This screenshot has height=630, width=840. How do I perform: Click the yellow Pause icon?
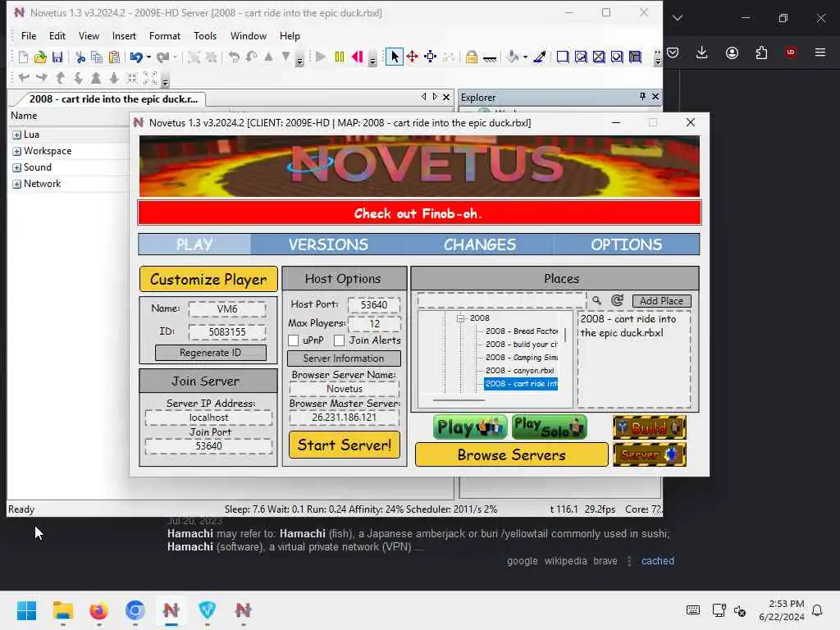coord(339,57)
